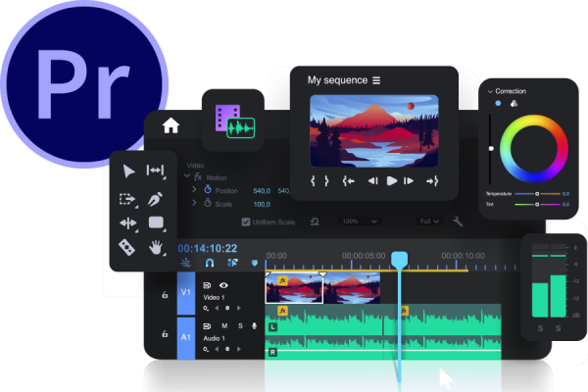The height and width of the screenshot is (392, 588).
Task: Select the Pen tool
Action: tap(155, 197)
